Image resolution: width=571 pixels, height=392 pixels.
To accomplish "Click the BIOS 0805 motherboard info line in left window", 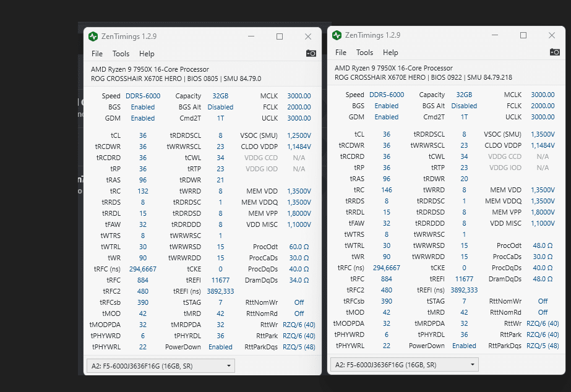I will point(176,79).
